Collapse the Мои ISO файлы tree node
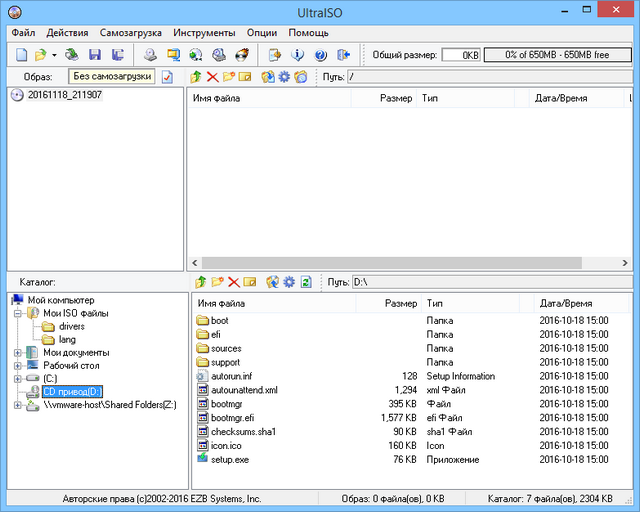 18,313
